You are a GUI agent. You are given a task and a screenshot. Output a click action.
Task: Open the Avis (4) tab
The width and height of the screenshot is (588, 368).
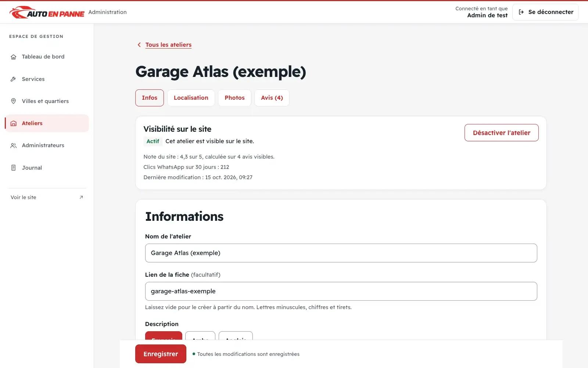(x=272, y=98)
